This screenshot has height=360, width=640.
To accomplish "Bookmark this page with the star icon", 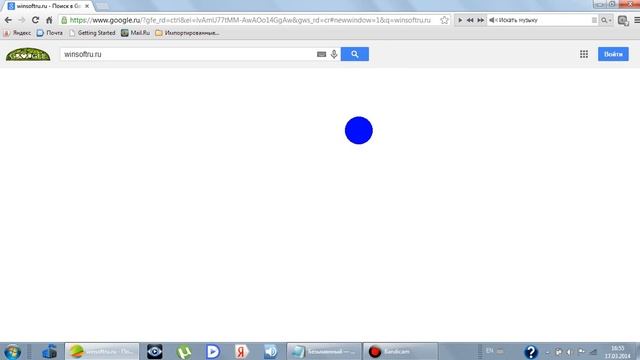I will (444, 20).
